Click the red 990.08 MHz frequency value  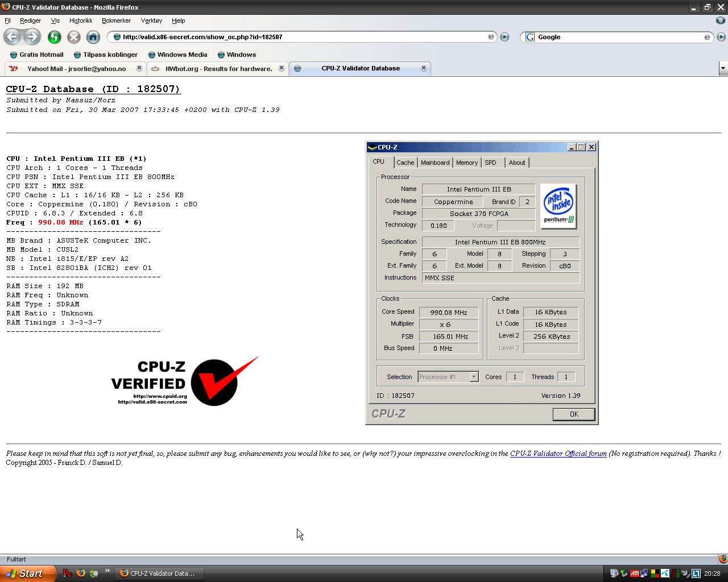tap(60, 222)
